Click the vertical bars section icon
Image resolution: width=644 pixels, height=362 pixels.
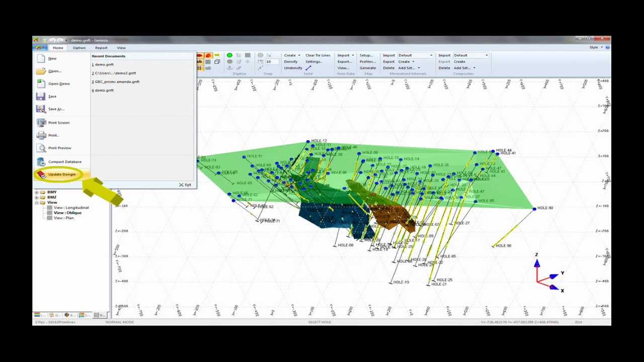coord(208,62)
